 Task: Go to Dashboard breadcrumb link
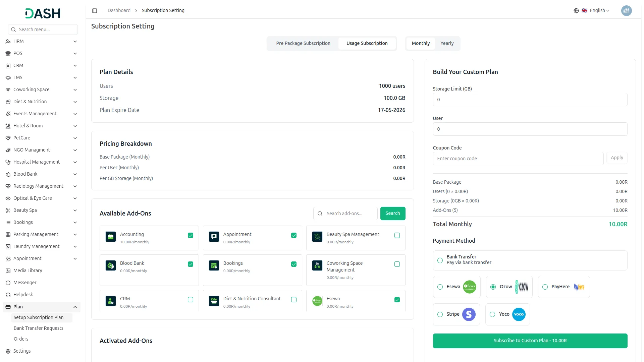[x=119, y=10]
